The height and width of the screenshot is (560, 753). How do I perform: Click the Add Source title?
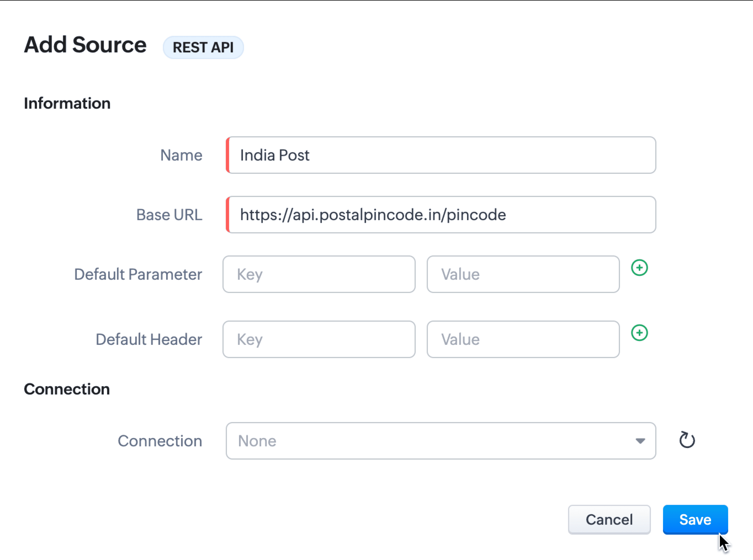click(85, 45)
